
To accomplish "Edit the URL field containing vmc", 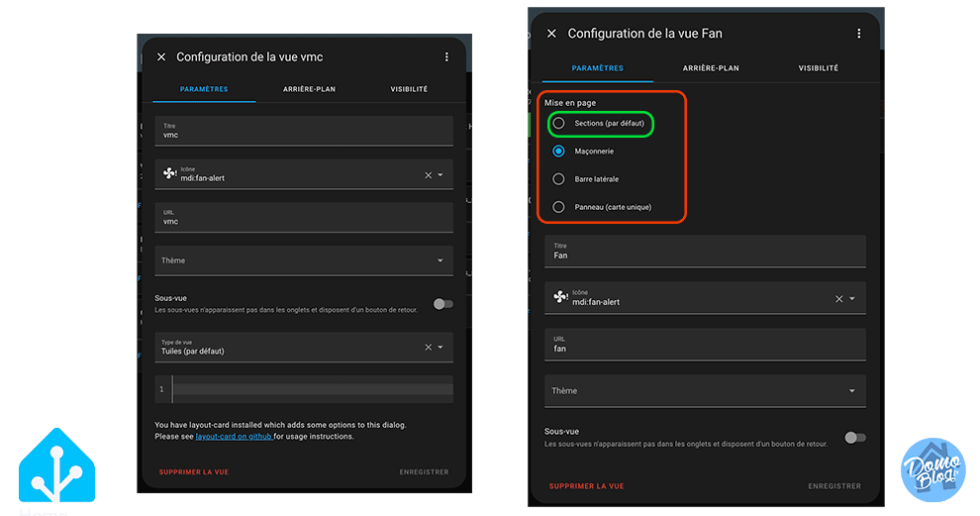I will point(304,217).
